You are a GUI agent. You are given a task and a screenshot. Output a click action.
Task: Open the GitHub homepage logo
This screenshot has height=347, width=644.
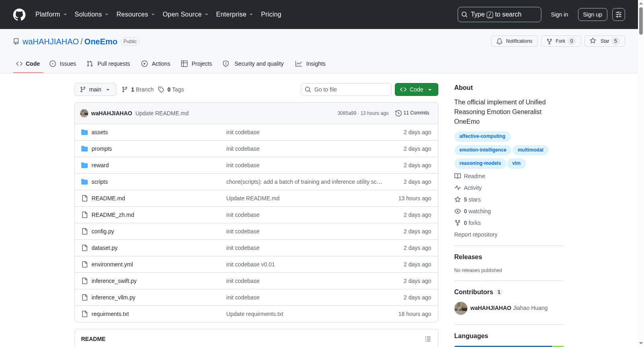(x=19, y=15)
